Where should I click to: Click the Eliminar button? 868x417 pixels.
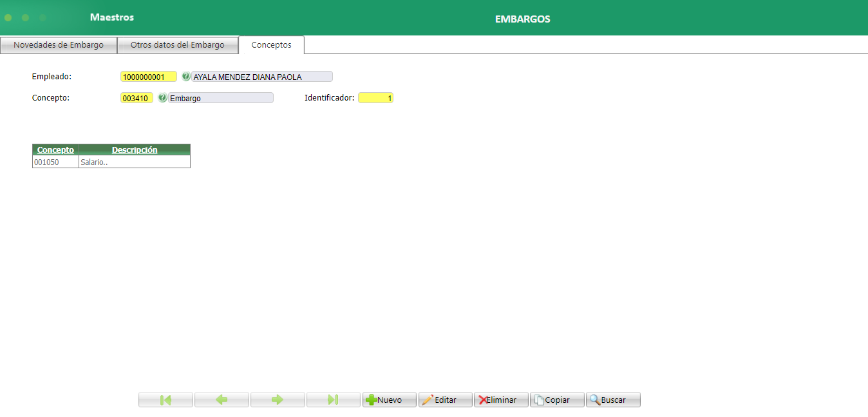502,400
